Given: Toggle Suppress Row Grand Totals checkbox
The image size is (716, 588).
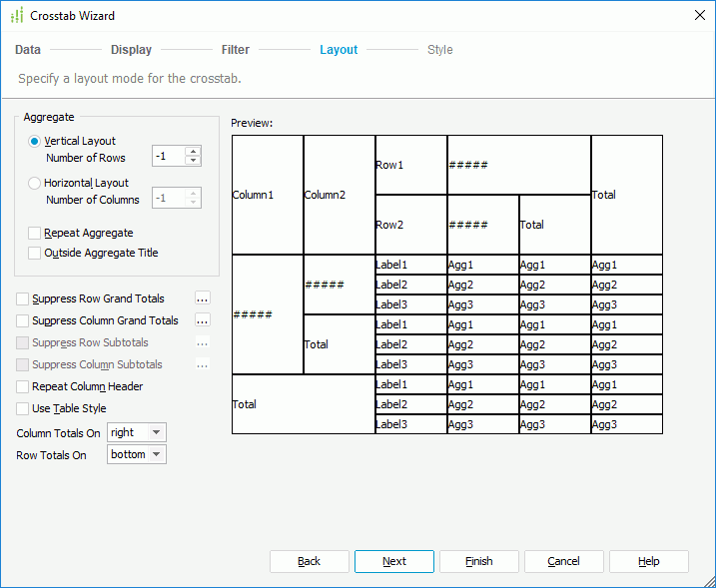Looking at the screenshot, I should click(x=22, y=299).
